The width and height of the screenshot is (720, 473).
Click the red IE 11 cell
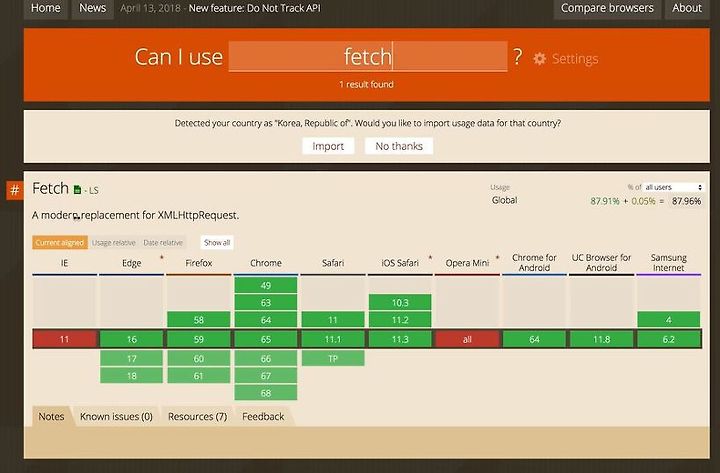tap(64, 339)
